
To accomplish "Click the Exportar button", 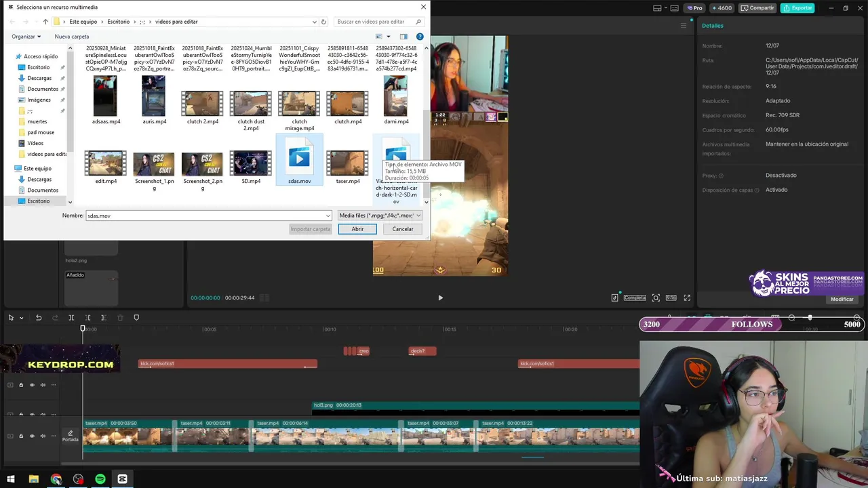I will 797,8.
